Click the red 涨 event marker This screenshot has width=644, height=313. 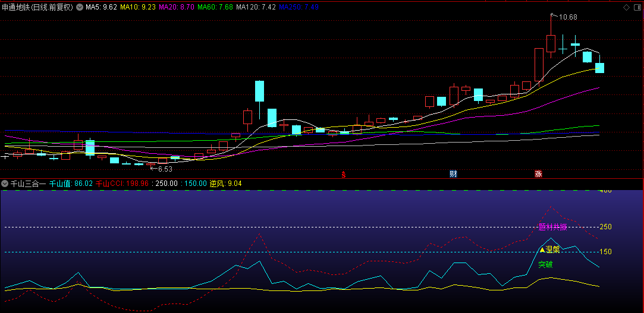pyautogui.click(x=538, y=174)
